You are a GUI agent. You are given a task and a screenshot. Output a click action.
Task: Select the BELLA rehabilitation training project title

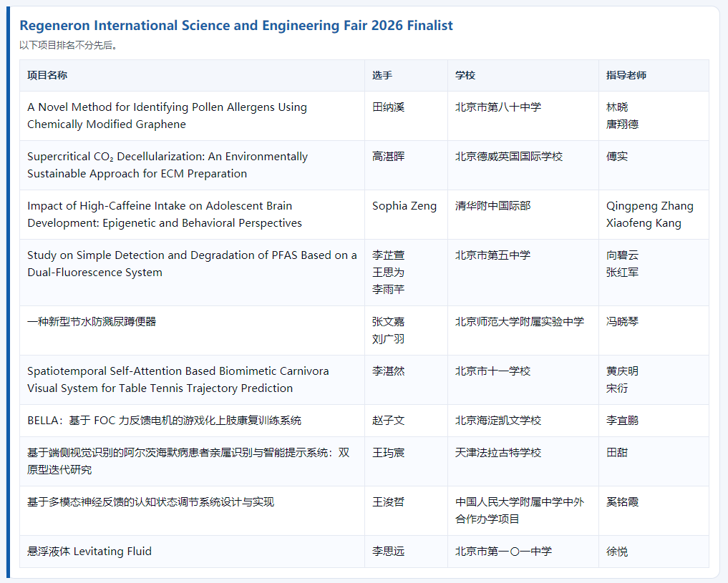tap(164, 421)
